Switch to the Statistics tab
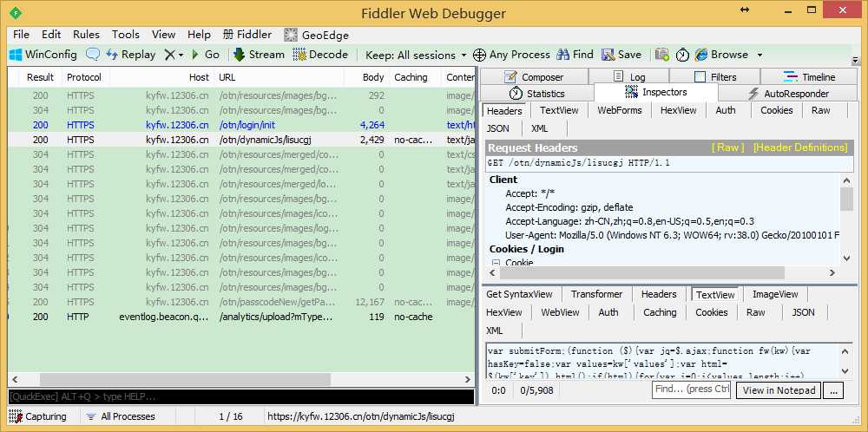The width and height of the screenshot is (868, 432). point(537,94)
